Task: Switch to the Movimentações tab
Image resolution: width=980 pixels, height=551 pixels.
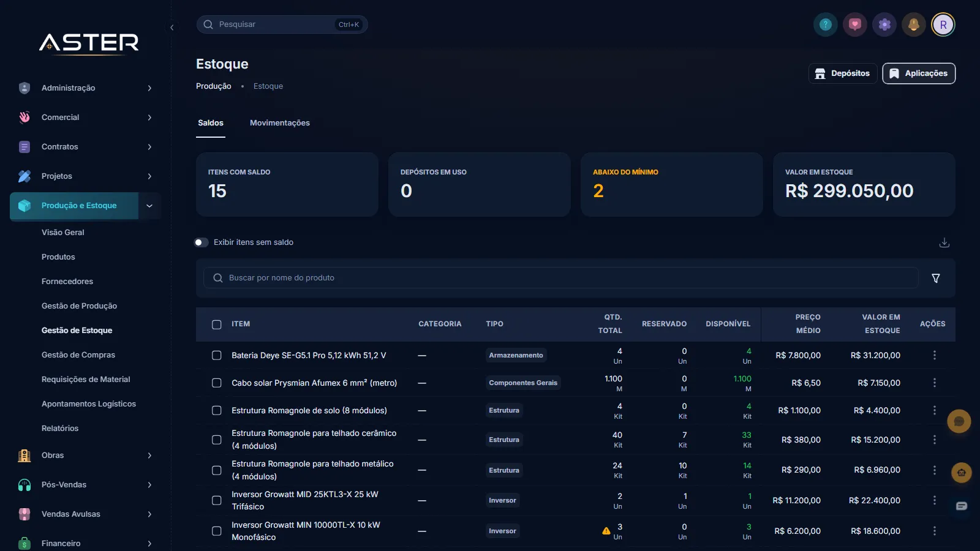Action: click(x=280, y=123)
